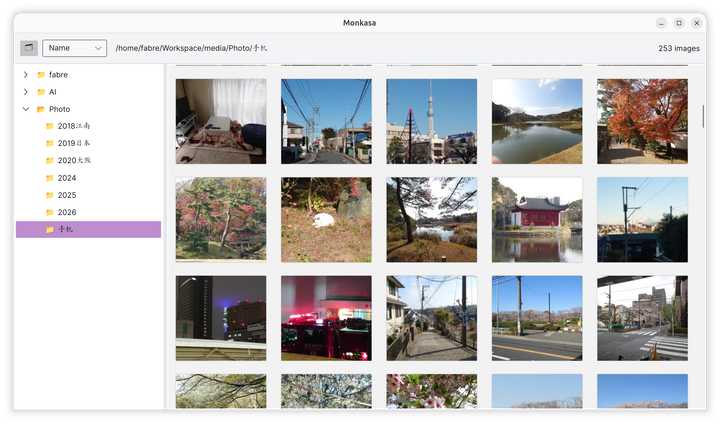This screenshot has width=720, height=423.
Task: Open the utility pole skyline photo
Action: (x=642, y=220)
